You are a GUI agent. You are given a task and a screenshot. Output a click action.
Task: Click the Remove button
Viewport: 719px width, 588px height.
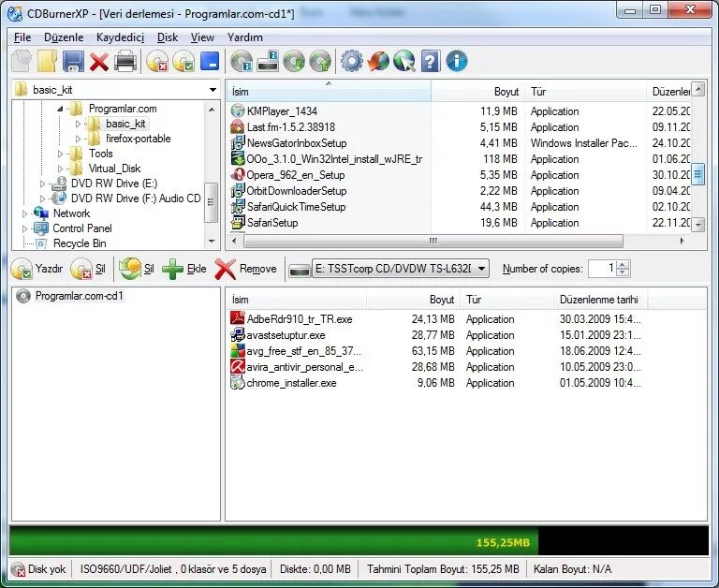tap(246, 269)
